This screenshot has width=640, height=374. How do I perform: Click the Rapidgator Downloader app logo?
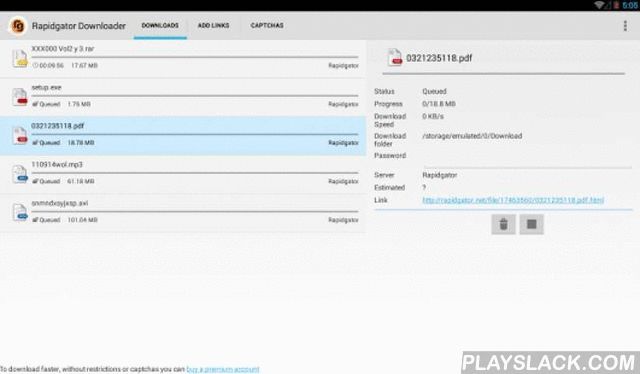point(18,26)
